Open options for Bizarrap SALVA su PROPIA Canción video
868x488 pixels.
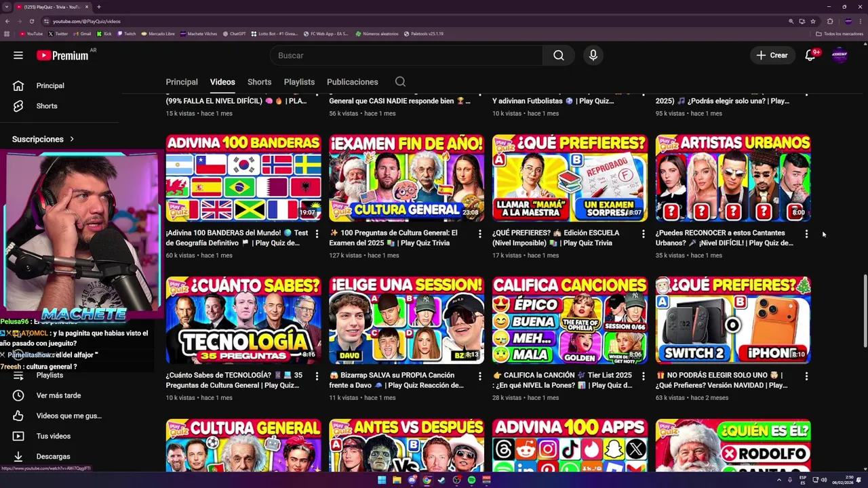tap(479, 376)
